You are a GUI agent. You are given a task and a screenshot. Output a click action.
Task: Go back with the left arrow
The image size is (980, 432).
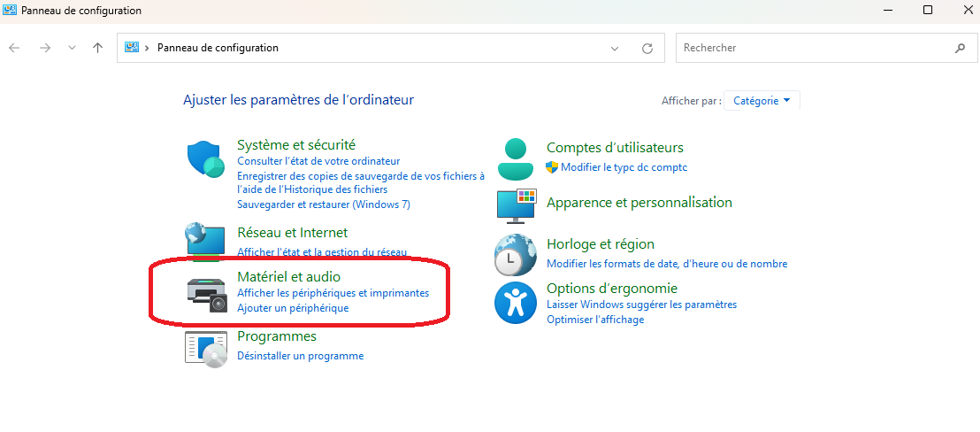[14, 48]
